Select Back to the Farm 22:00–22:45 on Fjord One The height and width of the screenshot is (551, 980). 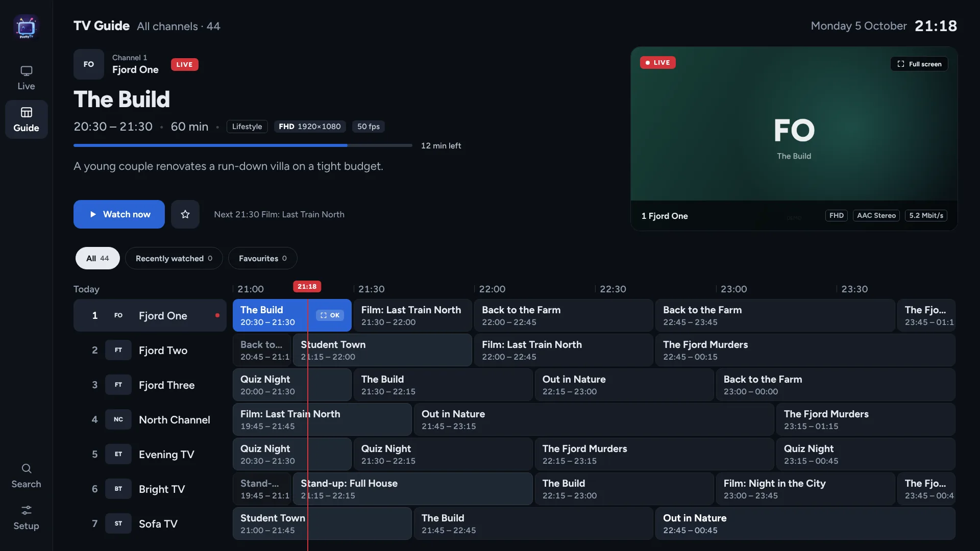(563, 315)
